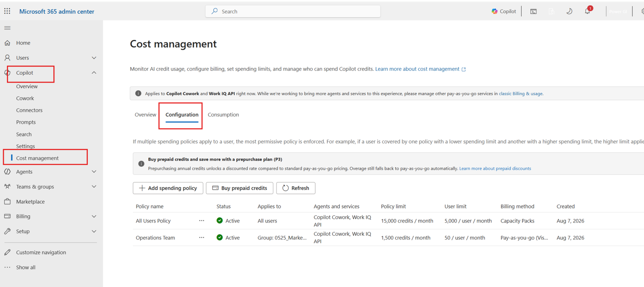Expand the Billing menu chevron

[94, 216]
